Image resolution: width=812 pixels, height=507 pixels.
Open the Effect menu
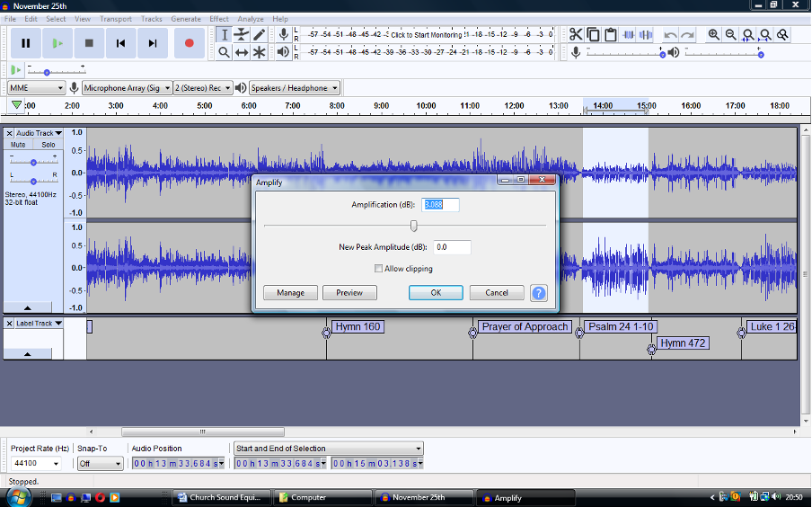click(219, 19)
